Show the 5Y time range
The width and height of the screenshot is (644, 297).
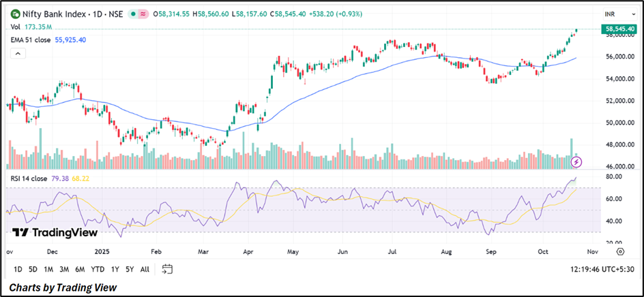[x=129, y=269]
